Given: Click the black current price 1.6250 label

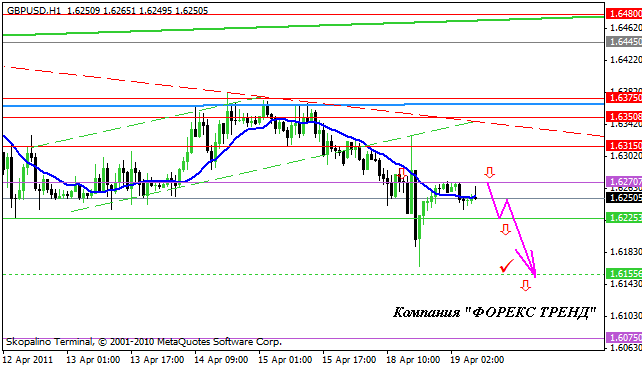Looking at the screenshot, I should (x=624, y=198).
